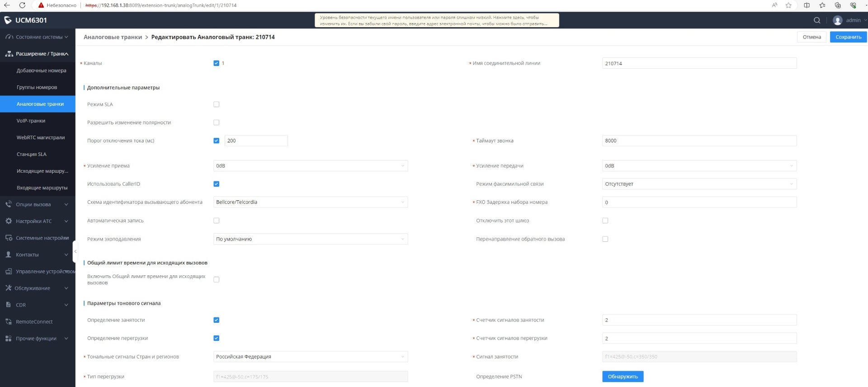Image resolution: width=868 pixels, height=387 pixels.
Task: Open browser collections icon
Action: click(x=838, y=5)
